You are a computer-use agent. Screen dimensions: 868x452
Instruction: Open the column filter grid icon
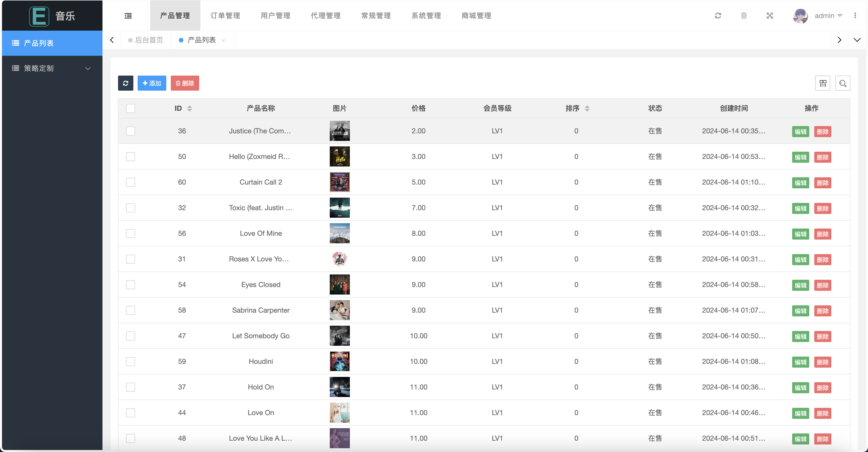pyautogui.click(x=823, y=83)
